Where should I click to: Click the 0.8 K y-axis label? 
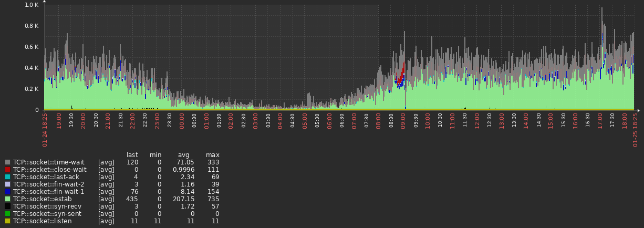tap(32, 26)
